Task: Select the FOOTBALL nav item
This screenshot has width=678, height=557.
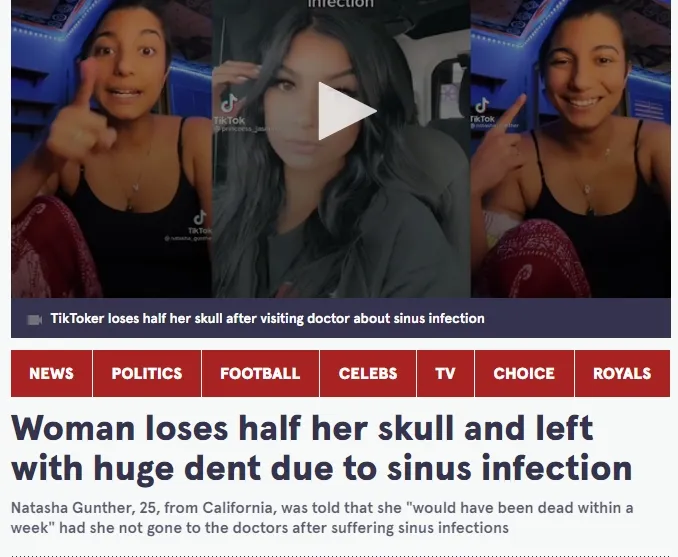Action: [x=260, y=373]
